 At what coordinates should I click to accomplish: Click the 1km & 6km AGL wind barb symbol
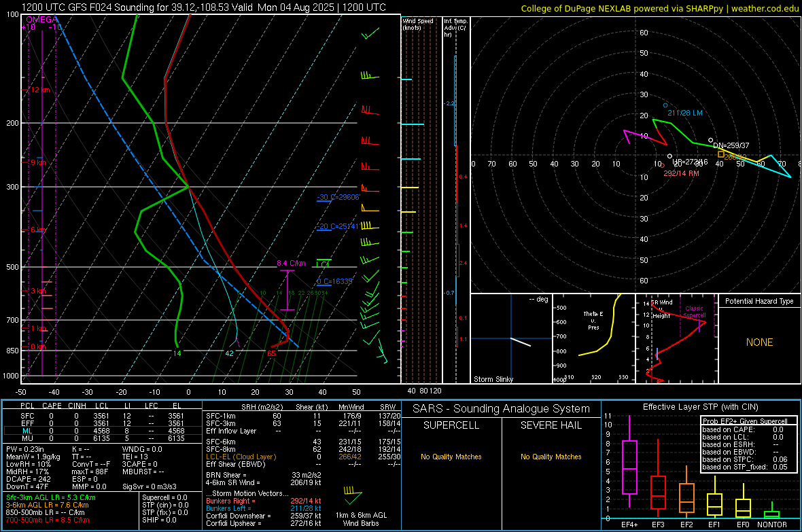353,494
